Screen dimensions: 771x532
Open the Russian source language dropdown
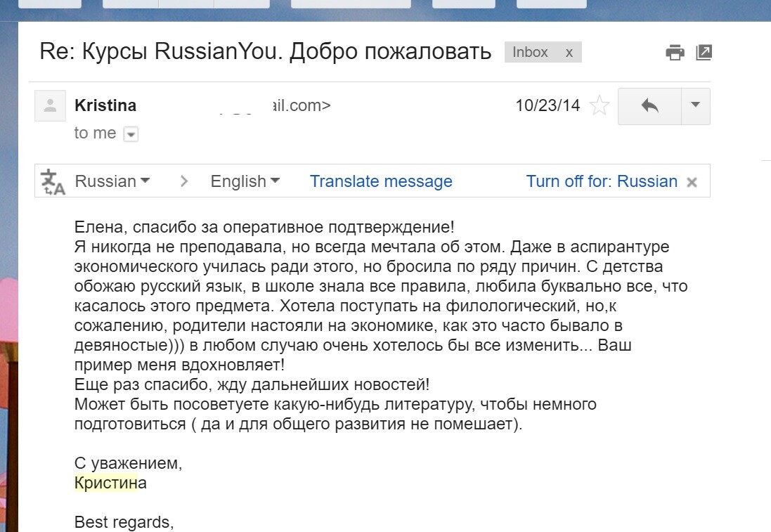tap(112, 181)
